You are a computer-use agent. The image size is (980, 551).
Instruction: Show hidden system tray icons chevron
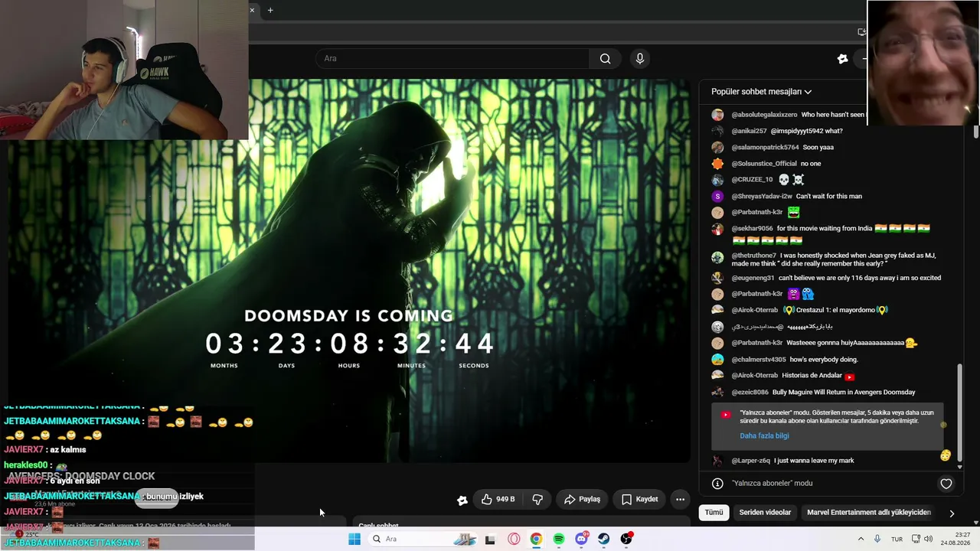[x=861, y=539]
